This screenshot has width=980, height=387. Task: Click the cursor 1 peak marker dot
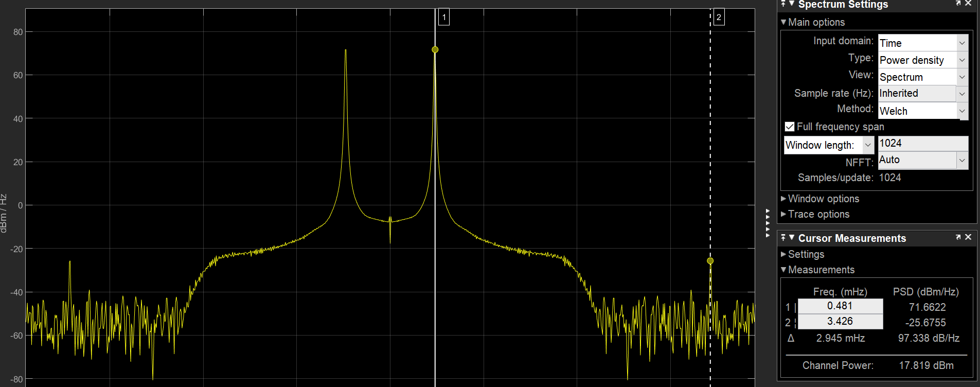(x=435, y=49)
